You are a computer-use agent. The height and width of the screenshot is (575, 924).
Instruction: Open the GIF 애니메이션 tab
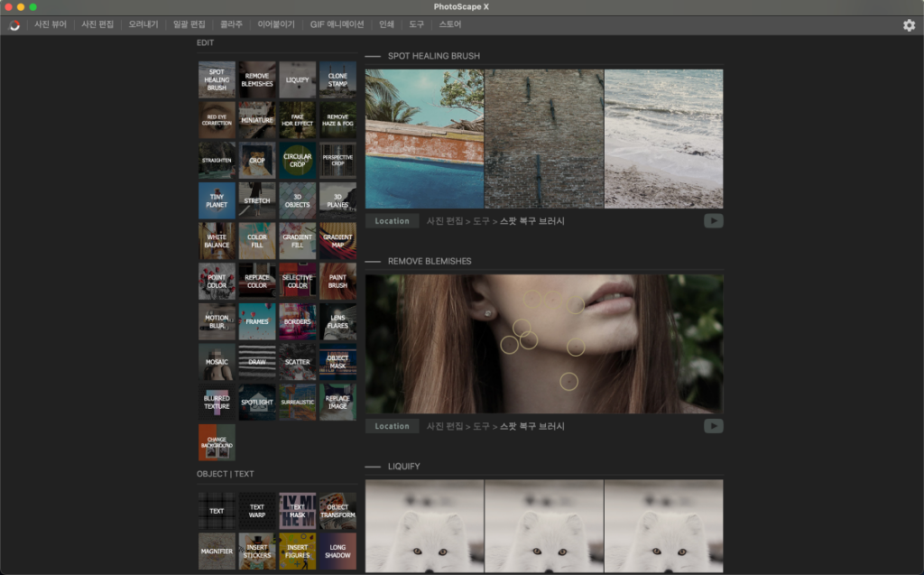point(337,25)
